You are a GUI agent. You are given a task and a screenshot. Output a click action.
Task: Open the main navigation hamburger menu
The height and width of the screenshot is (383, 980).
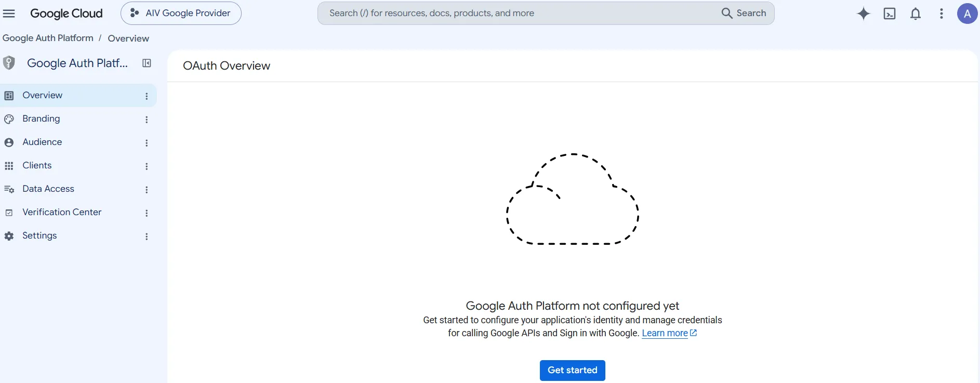coord(9,14)
